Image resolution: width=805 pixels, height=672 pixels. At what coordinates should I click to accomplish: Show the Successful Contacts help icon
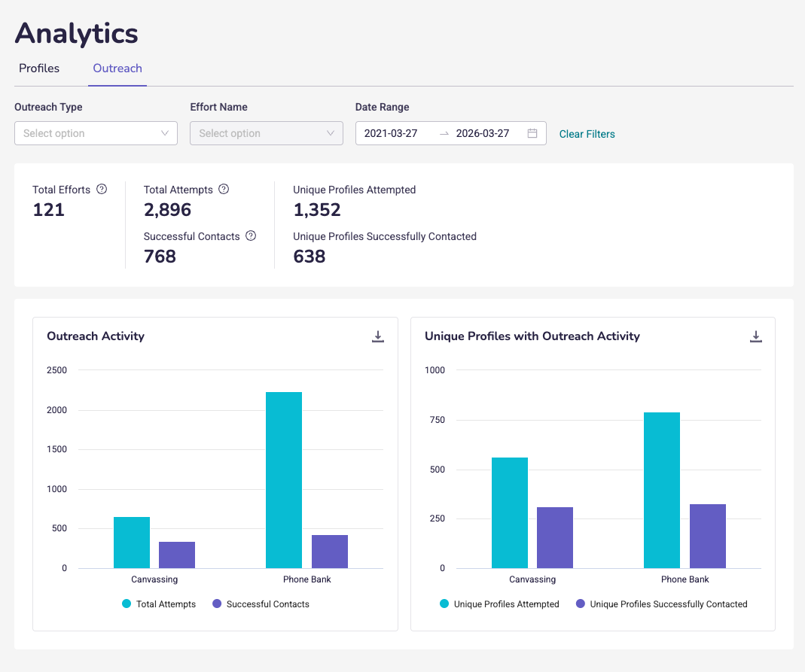[251, 236]
